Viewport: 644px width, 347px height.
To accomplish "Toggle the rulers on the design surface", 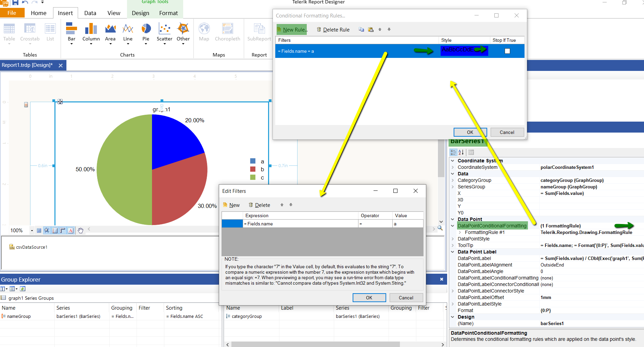I will (63, 231).
